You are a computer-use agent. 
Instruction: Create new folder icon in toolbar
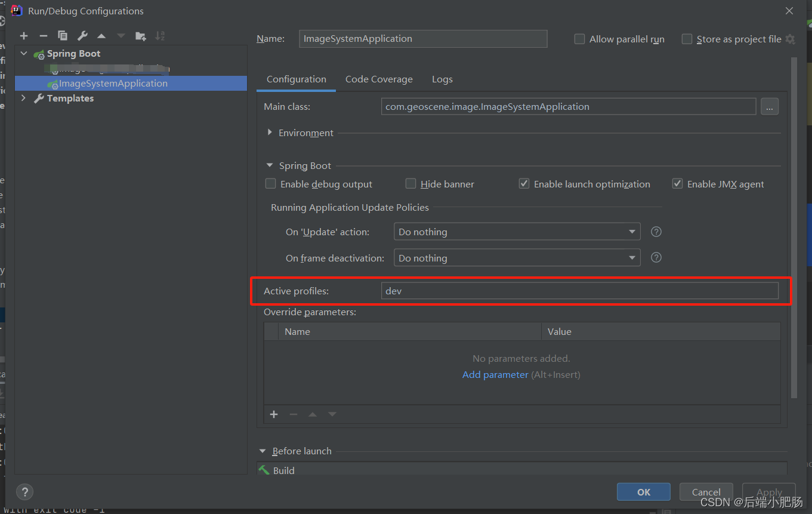pyautogui.click(x=140, y=36)
